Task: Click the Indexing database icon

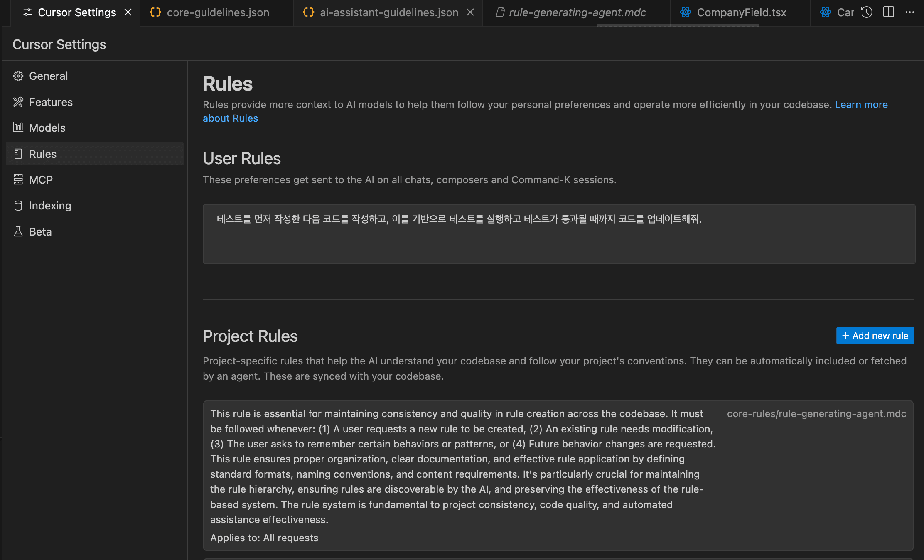Action: tap(18, 206)
